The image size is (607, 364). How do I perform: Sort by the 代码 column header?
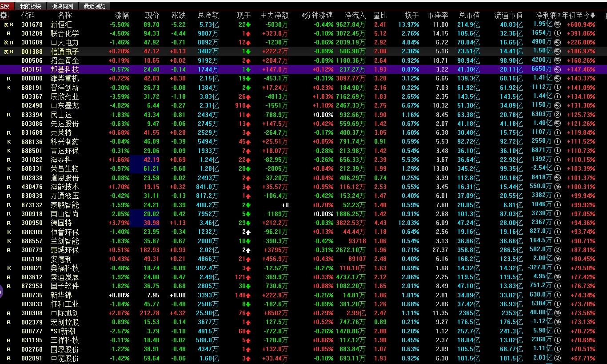[28, 16]
